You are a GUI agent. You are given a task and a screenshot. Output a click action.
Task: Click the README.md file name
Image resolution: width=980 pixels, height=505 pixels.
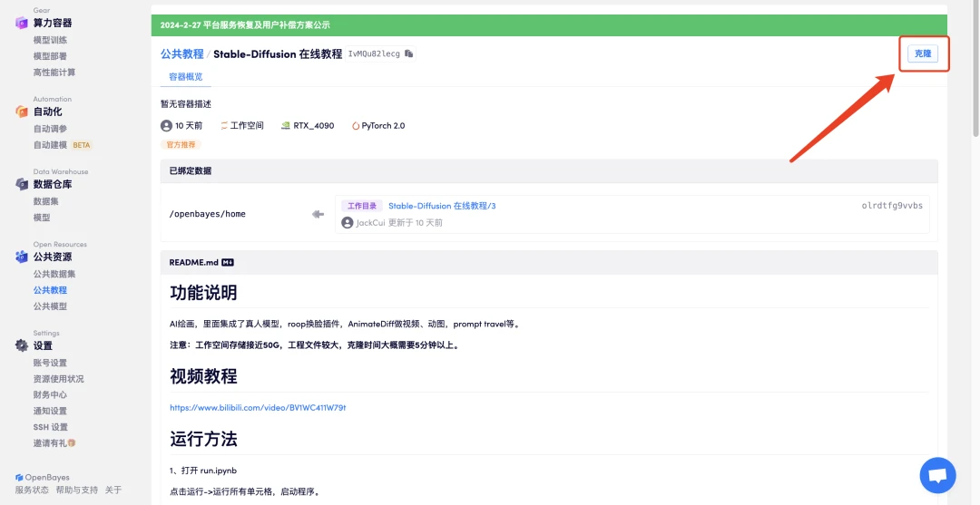coord(193,263)
